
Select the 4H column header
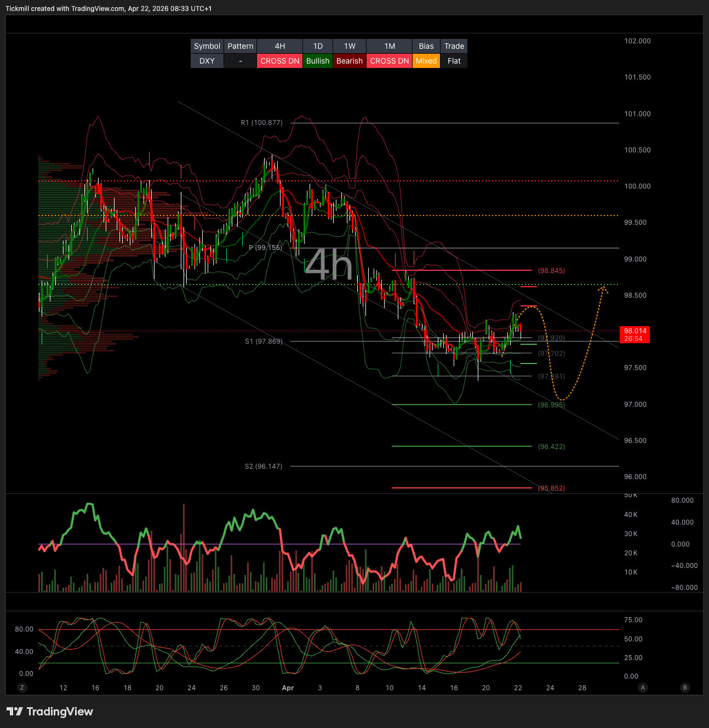(279, 46)
